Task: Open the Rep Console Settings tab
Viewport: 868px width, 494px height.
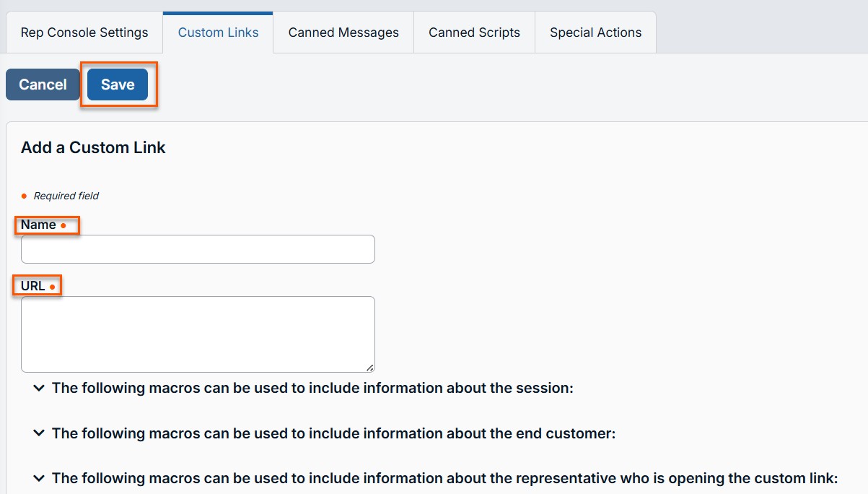Action: click(x=84, y=32)
